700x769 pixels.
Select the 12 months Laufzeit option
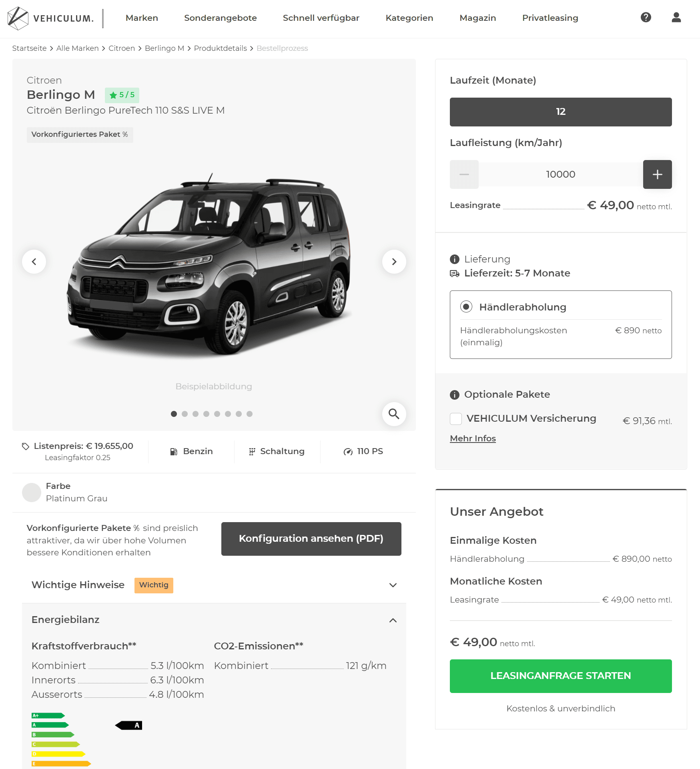pyautogui.click(x=561, y=112)
